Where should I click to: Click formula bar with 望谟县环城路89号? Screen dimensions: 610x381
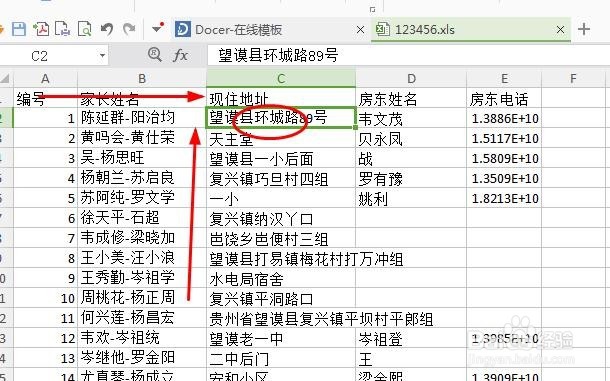[x=408, y=55]
